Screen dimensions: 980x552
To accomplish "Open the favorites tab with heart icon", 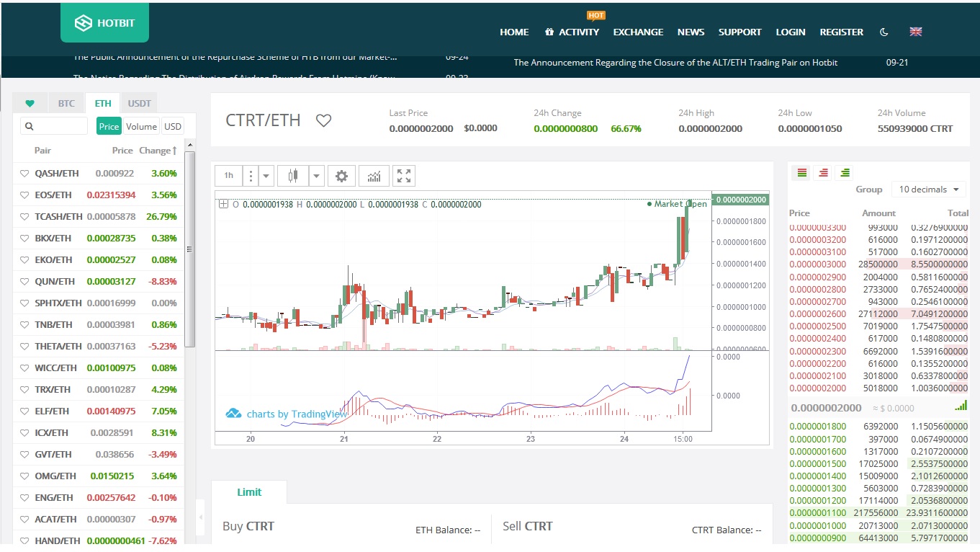I will (x=30, y=103).
